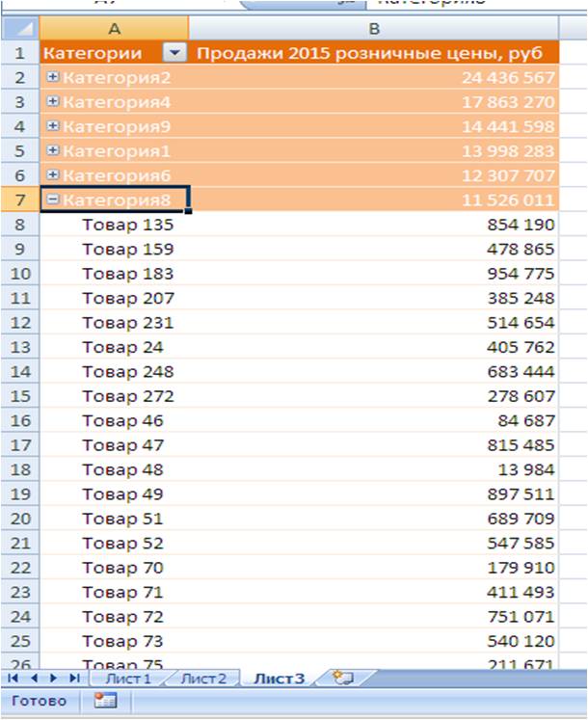Viewport: 588px width, 720px height.
Task: Collapse the Категория8 group
Action: coord(53,200)
